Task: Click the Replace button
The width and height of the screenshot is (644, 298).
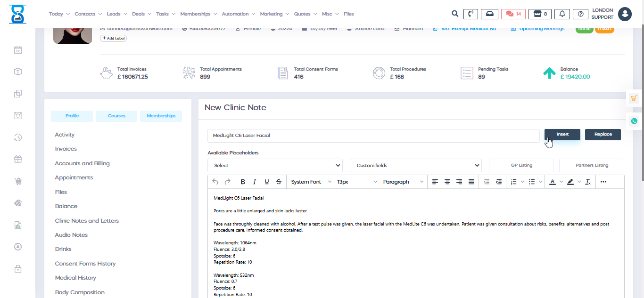Action: 603,135
